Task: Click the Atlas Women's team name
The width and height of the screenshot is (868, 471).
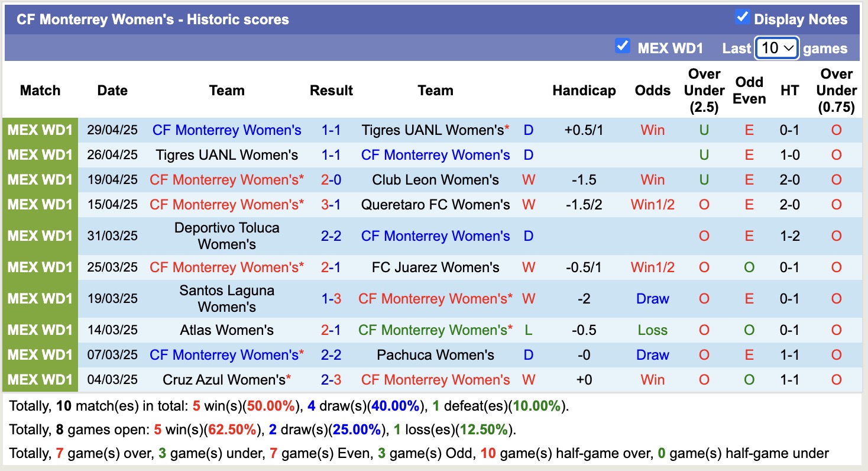Action: pyautogui.click(x=226, y=330)
